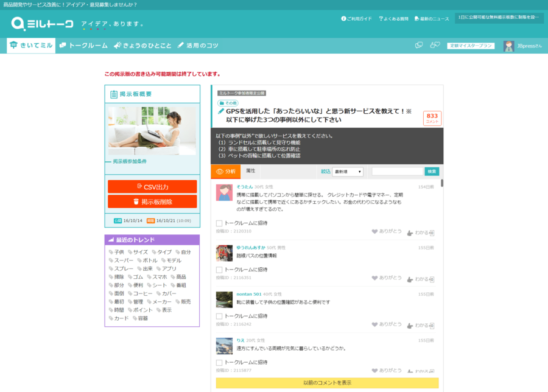Expand 掲示板参加条件 section
Image resolution: width=548 pixels, height=392 pixels.
(x=129, y=162)
